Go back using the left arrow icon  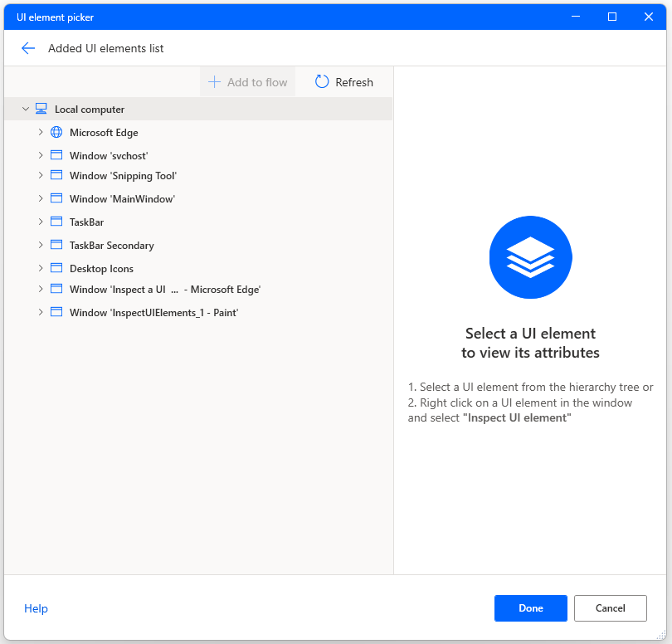point(28,48)
